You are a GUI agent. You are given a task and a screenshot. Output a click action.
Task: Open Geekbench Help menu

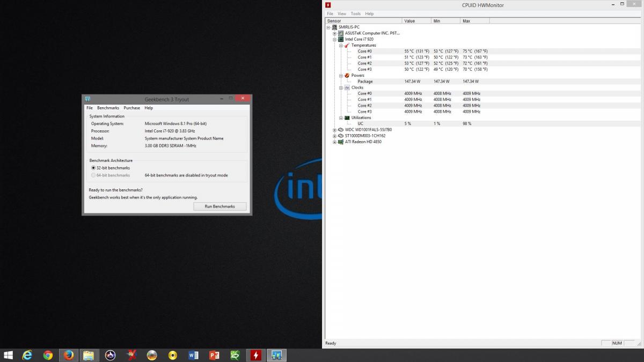[149, 108]
